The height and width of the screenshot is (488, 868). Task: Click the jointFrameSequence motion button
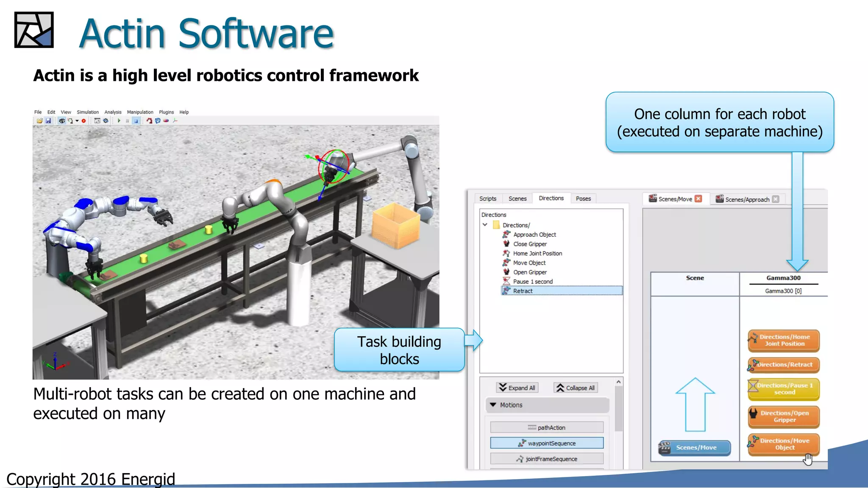pyautogui.click(x=547, y=459)
